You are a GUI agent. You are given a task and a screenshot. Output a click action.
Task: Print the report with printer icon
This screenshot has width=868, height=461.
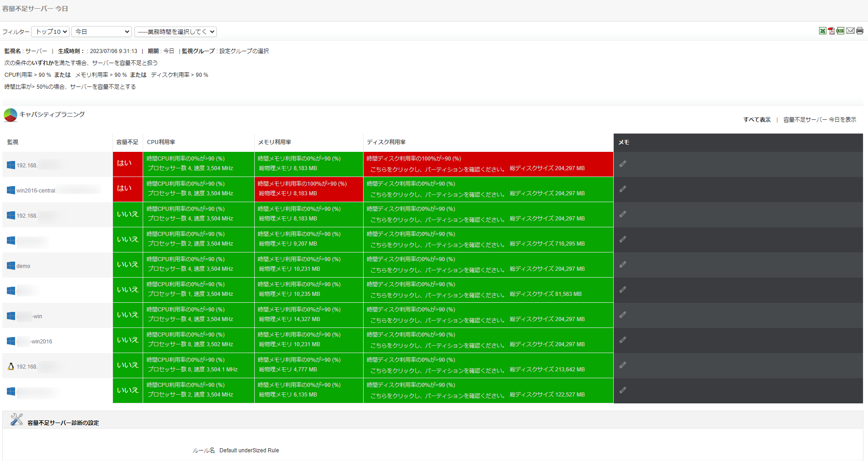point(860,31)
